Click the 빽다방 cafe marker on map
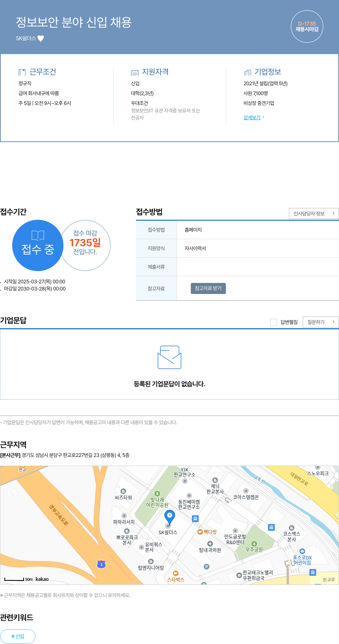The image size is (339, 644). pos(200,532)
